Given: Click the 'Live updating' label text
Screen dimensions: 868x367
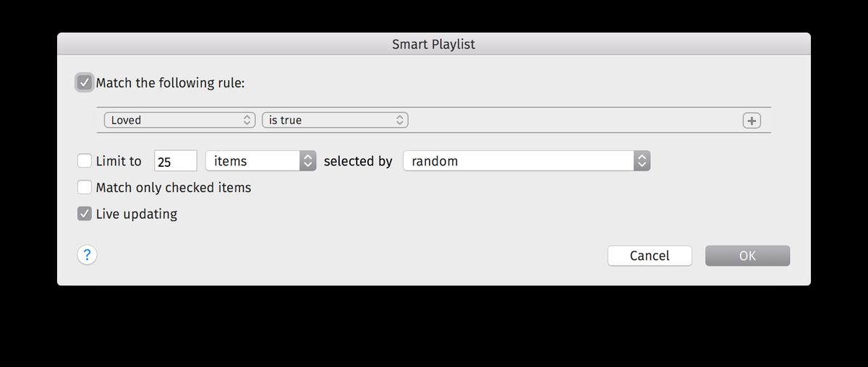Looking at the screenshot, I should pyautogui.click(x=137, y=214).
